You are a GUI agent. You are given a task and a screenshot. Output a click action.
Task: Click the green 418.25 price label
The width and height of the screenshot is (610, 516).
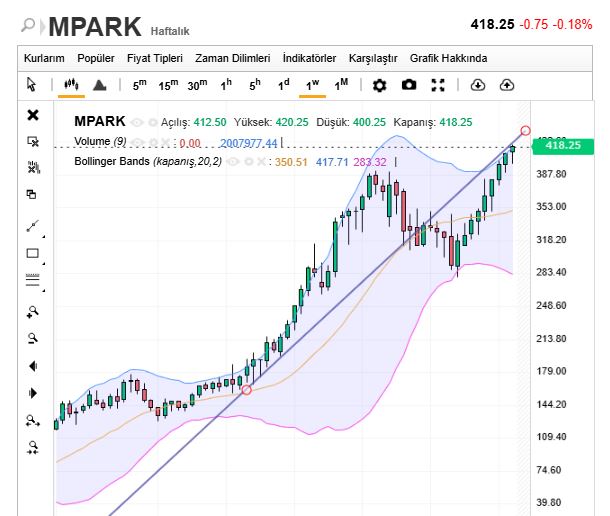563,146
